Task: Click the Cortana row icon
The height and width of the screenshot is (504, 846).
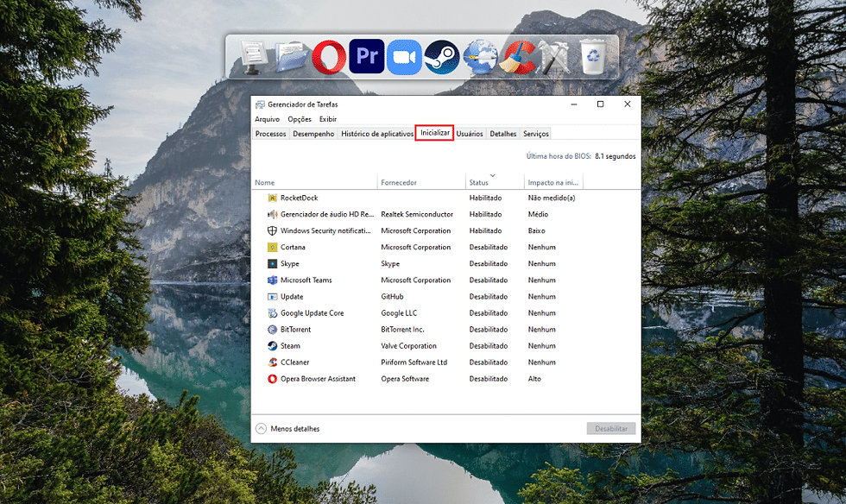Action: click(273, 247)
